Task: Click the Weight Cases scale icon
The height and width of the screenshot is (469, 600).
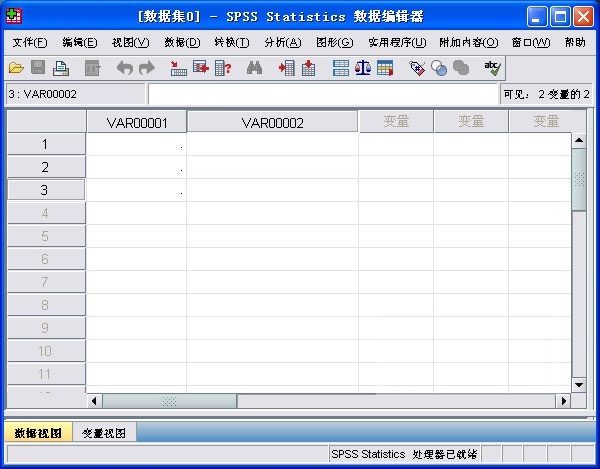Action: tap(363, 68)
